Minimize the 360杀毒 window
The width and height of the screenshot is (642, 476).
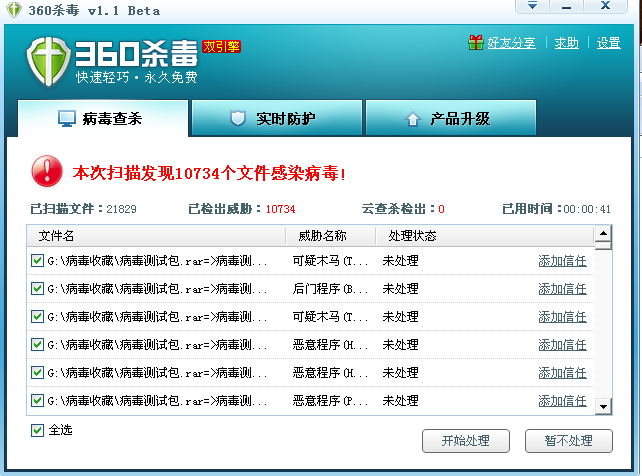point(566,5)
